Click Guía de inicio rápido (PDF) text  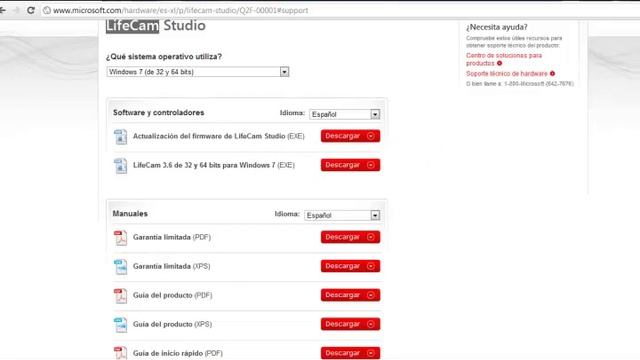(178, 353)
